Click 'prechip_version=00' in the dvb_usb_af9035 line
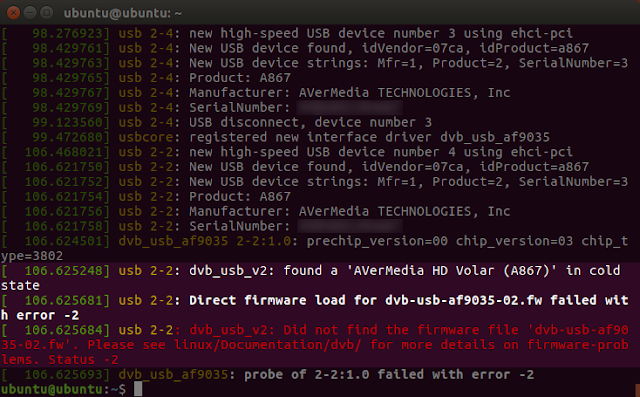 pyautogui.click(x=377, y=241)
